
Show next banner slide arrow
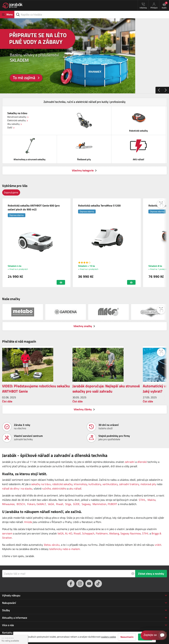(x=165, y=90)
